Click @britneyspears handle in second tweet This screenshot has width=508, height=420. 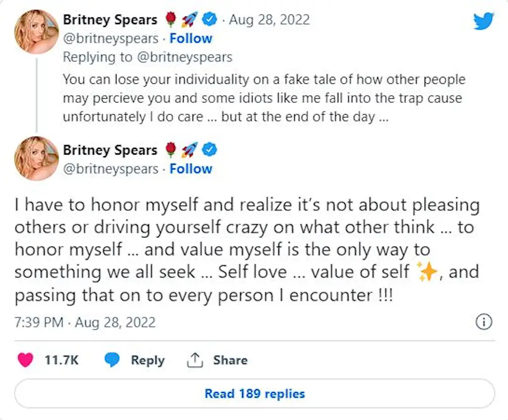110,169
